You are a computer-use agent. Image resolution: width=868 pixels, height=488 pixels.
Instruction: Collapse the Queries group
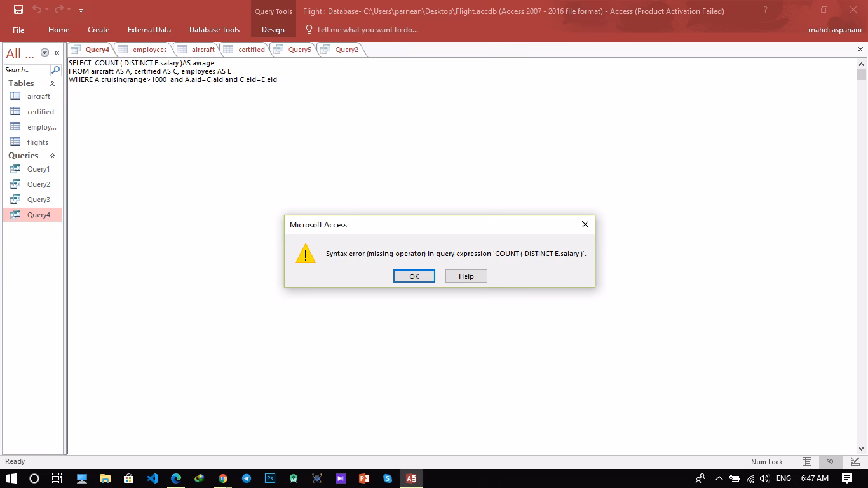[x=52, y=155]
